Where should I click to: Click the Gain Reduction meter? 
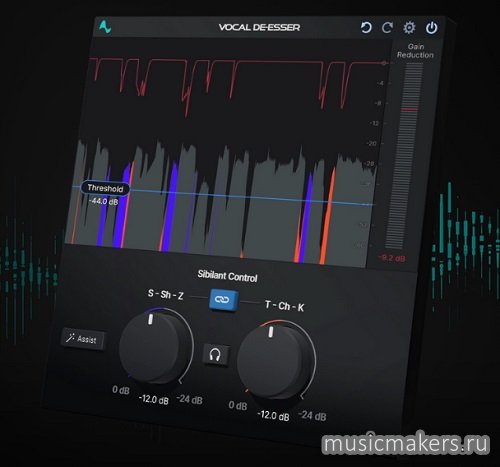(403, 156)
